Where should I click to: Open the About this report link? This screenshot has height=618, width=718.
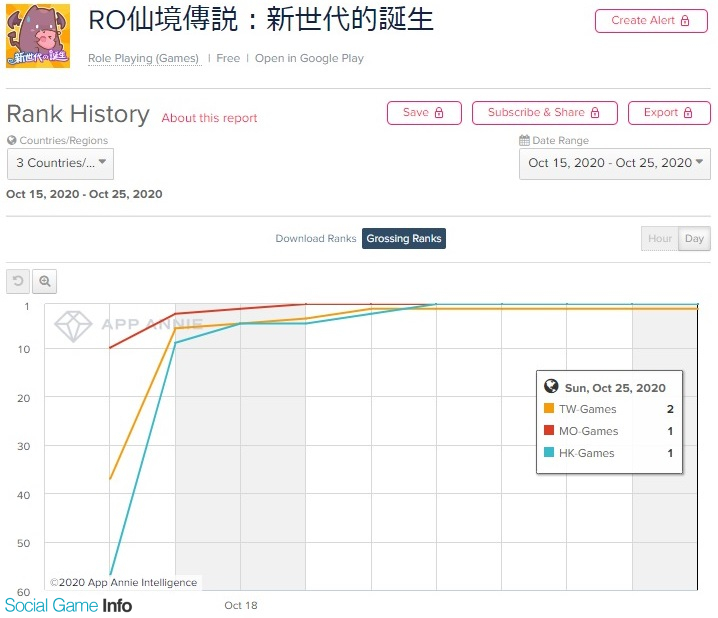click(209, 118)
